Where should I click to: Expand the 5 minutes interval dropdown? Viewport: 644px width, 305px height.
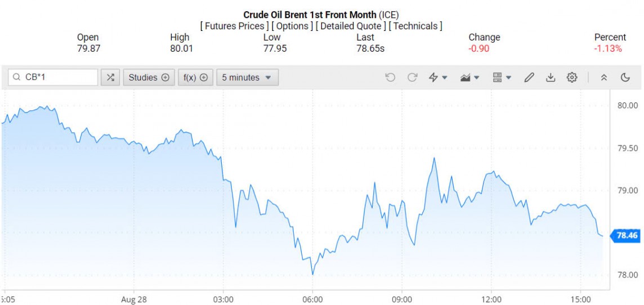coord(247,78)
